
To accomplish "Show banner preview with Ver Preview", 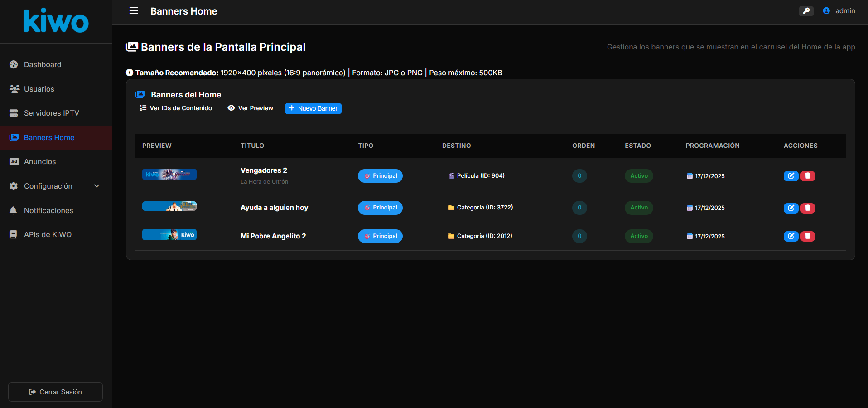I will 251,108.
